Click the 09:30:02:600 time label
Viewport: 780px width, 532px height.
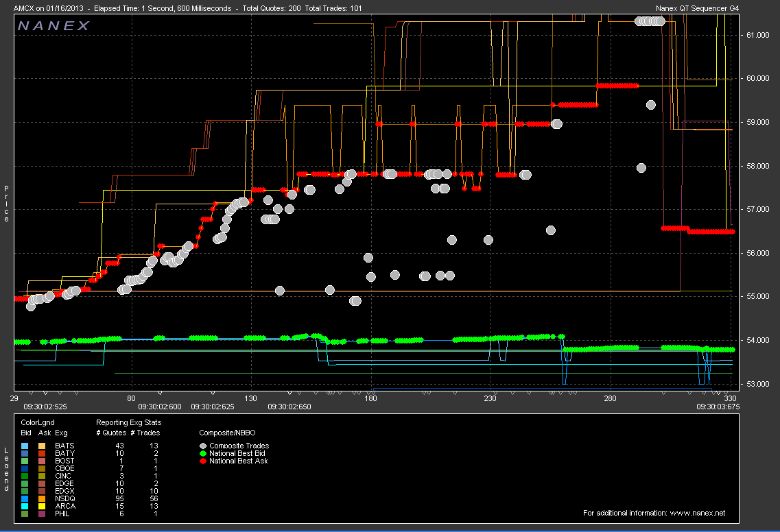(x=160, y=407)
